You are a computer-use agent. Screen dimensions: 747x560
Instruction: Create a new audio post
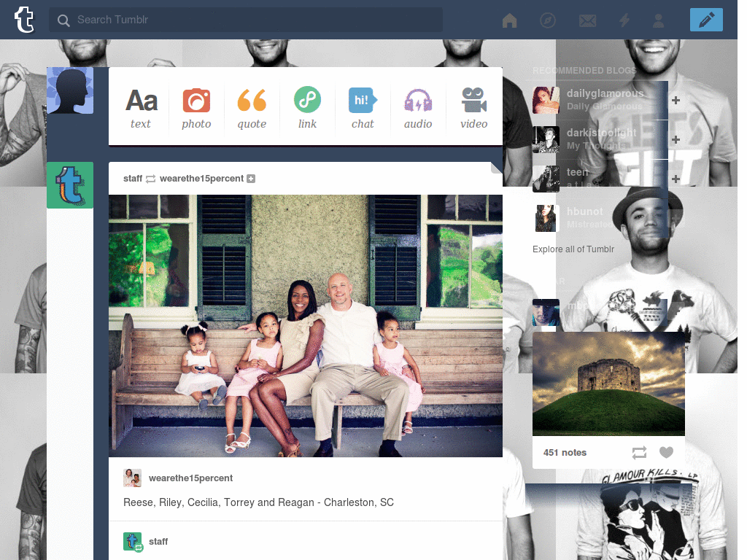(418, 108)
